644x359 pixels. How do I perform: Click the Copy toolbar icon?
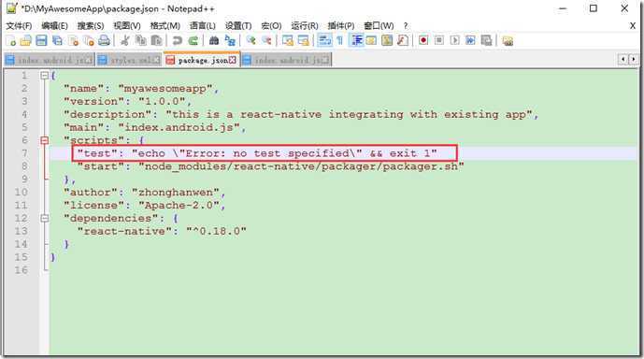(141, 40)
